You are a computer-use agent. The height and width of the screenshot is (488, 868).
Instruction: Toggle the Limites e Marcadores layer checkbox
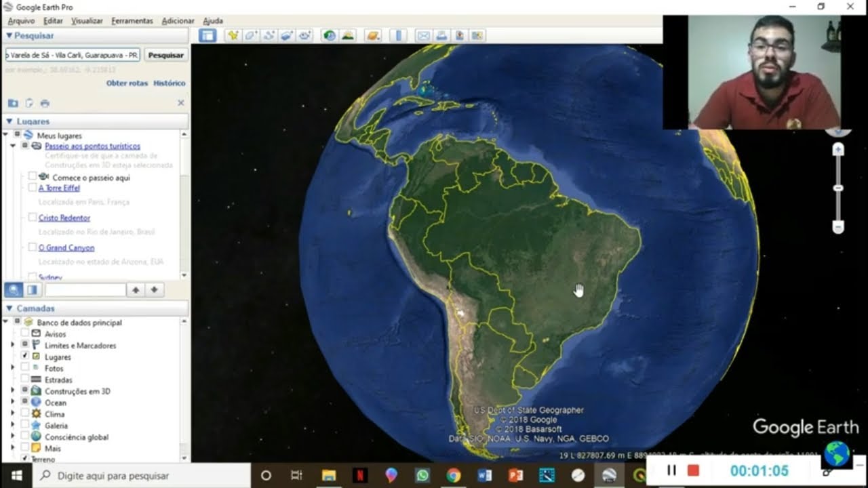pos(25,345)
